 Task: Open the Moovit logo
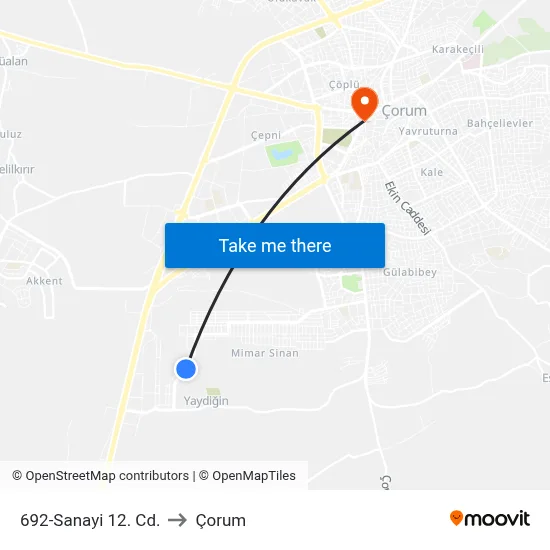point(490,518)
